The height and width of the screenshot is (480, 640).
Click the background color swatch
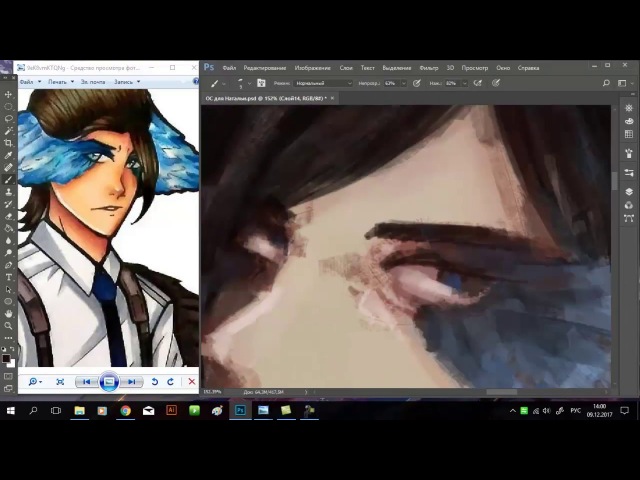coord(12,364)
